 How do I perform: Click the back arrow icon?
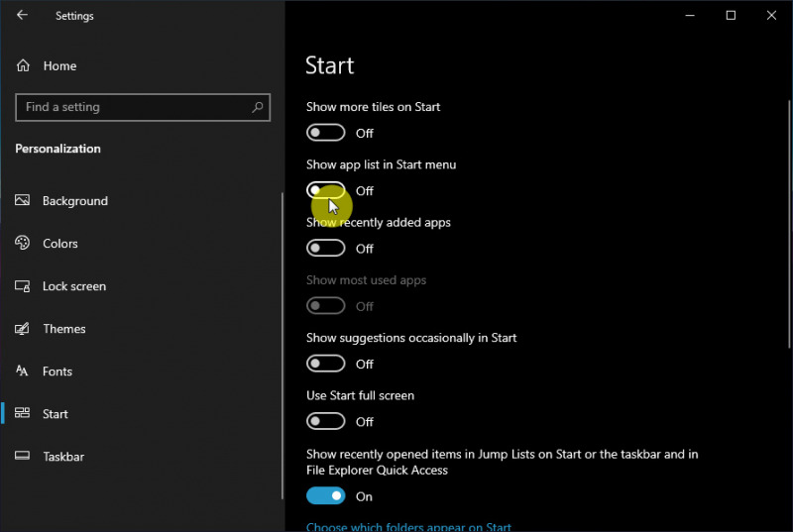point(22,15)
